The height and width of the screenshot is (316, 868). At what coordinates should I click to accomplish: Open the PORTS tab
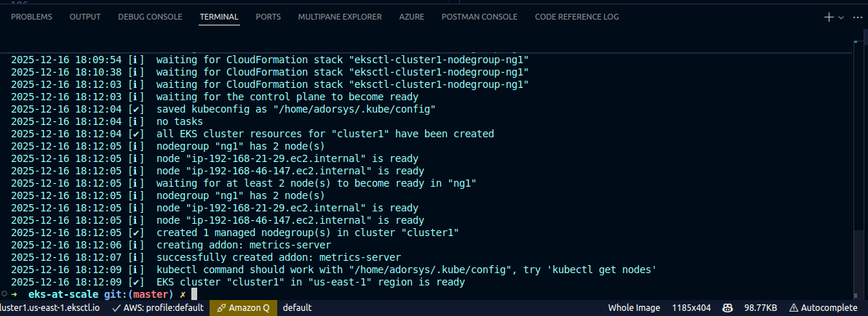pyautogui.click(x=268, y=17)
